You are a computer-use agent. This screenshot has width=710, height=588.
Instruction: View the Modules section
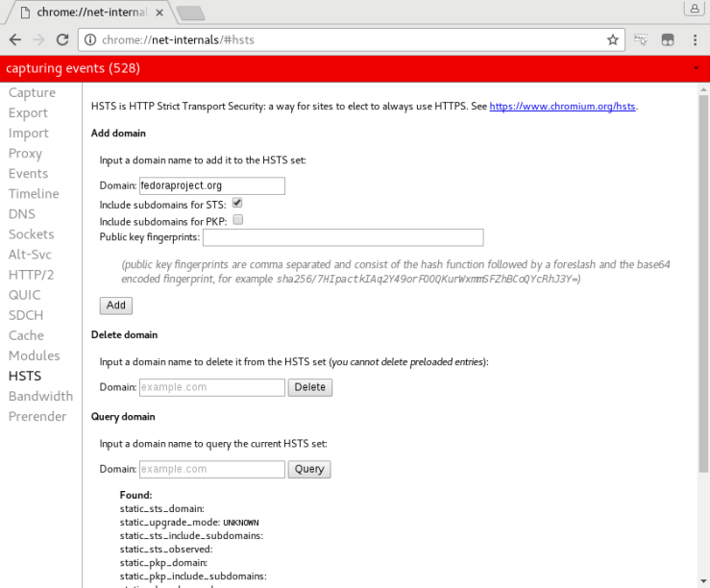pyautogui.click(x=34, y=355)
